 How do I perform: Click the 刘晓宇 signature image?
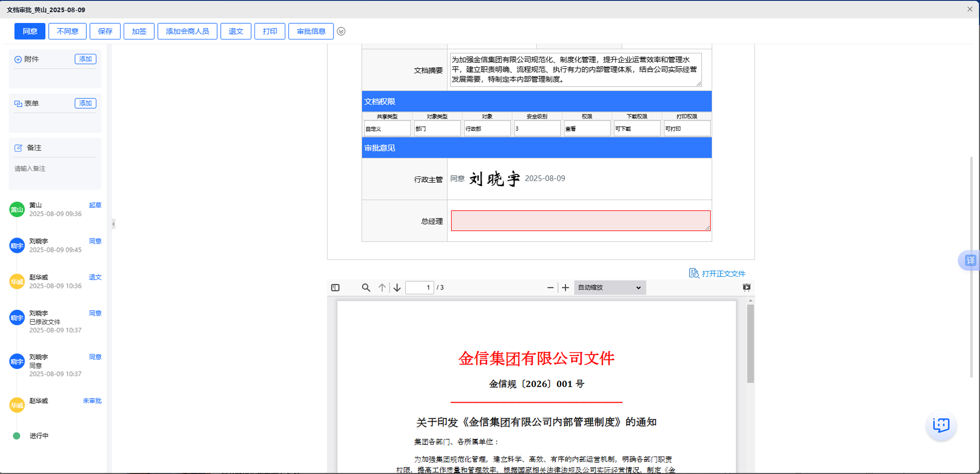tap(495, 179)
